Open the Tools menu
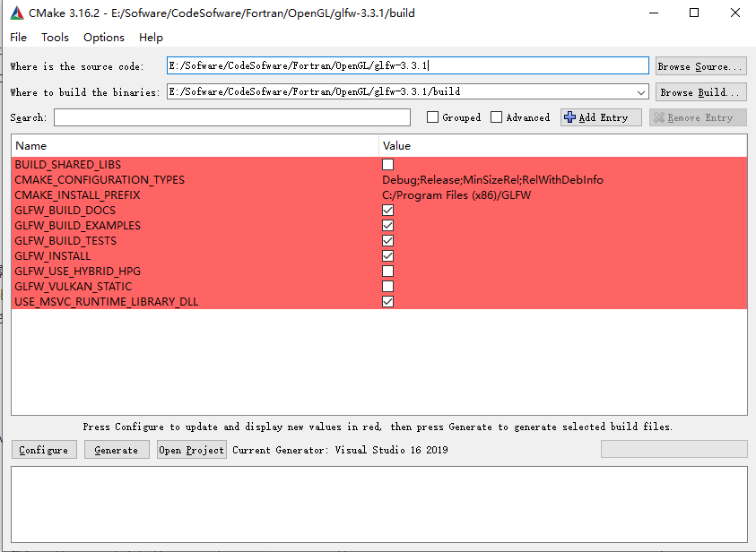This screenshot has height=552, width=756. [x=55, y=37]
